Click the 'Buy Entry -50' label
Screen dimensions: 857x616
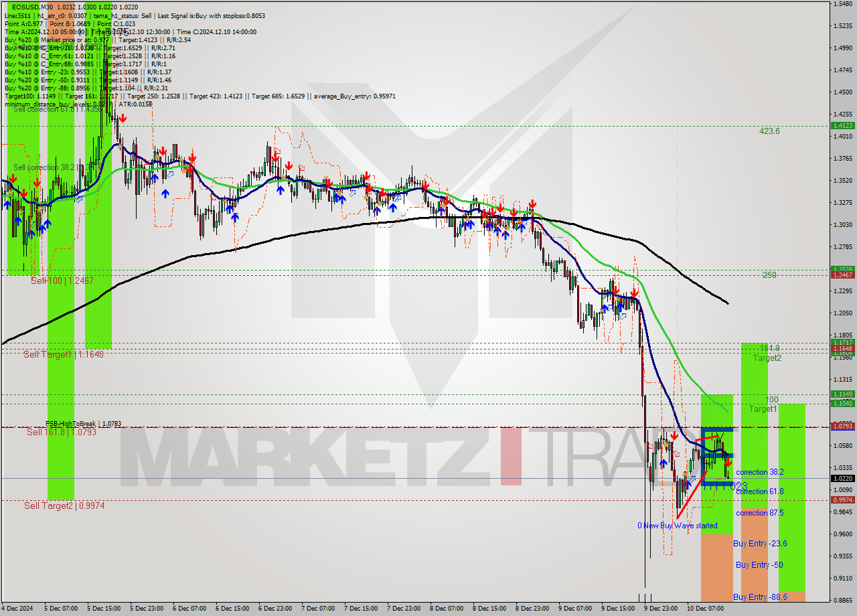point(759,565)
